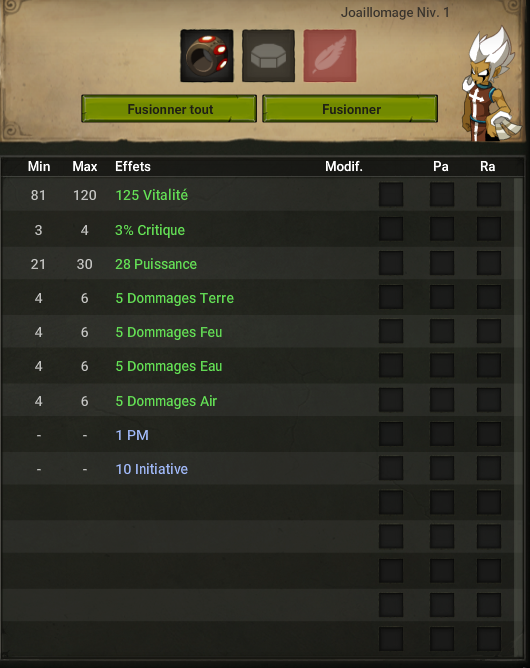Image resolution: width=530 pixels, height=668 pixels.
Task: Click Ra rune slot for 28 Puissance
Action: [x=489, y=263]
